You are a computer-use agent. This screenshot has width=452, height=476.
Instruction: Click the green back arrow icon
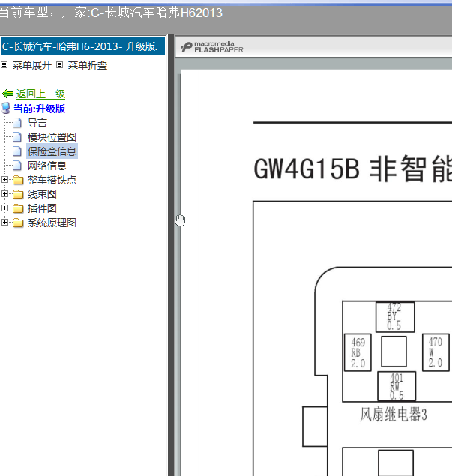pos(7,94)
